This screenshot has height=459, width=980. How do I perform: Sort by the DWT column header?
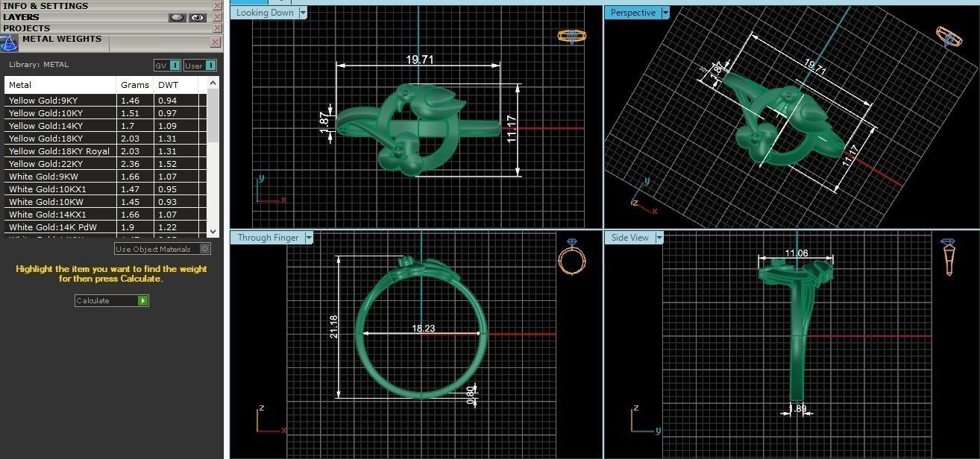[176, 85]
